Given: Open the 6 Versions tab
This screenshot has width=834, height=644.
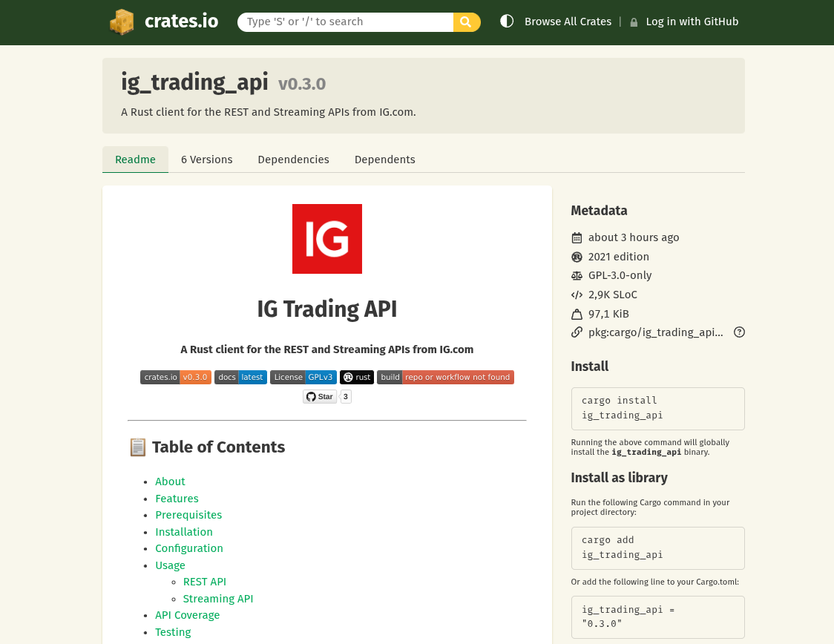Looking at the screenshot, I should pyautogui.click(x=206, y=160).
